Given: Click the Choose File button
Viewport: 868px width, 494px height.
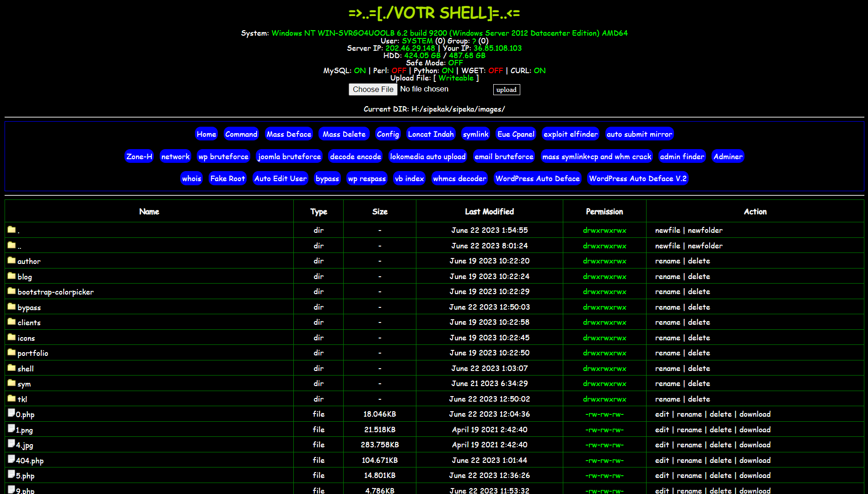Looking at the screenshot, I should pyautogui.click(x=373, y=89).
